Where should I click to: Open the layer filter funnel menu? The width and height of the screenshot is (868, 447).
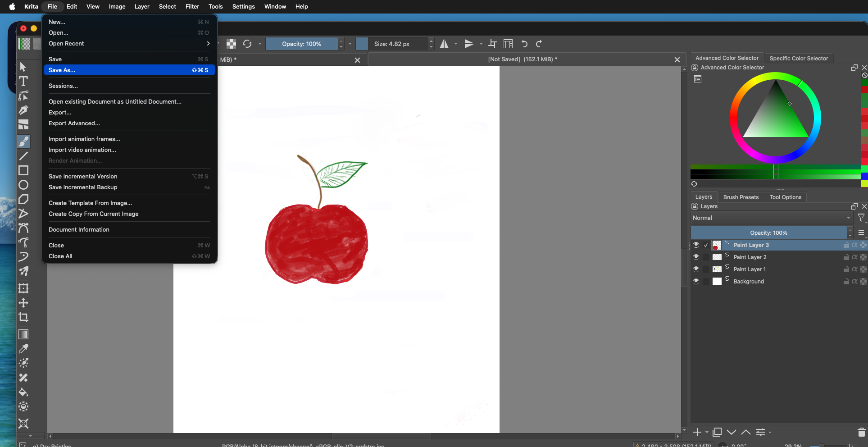click(x=861, y=218)
